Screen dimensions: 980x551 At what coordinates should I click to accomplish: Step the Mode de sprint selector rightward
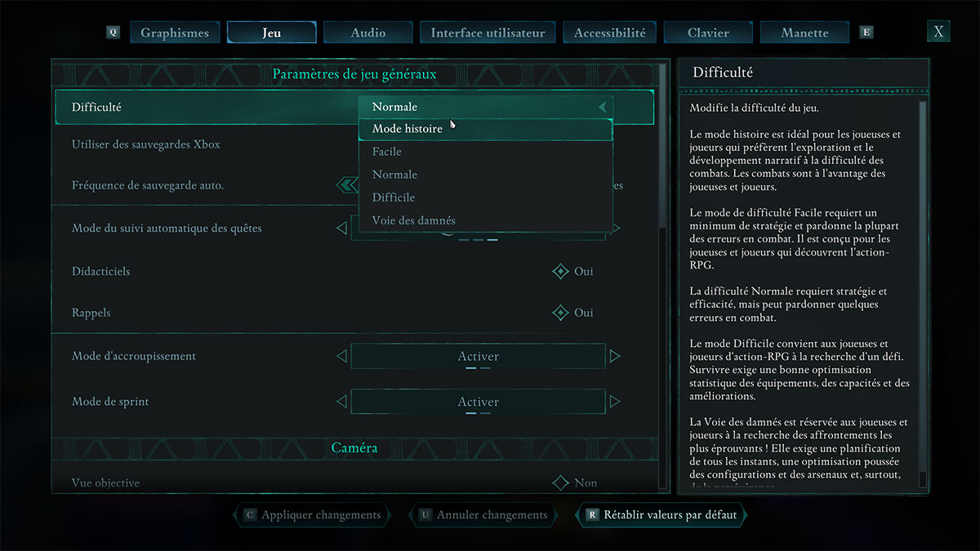(x=615, y=401)
